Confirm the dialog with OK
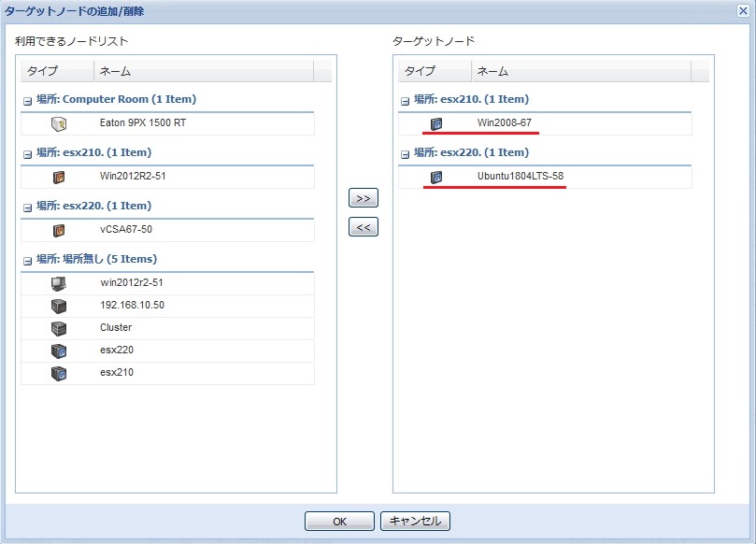The height and width of the screenshot is (544, 756). click(339, 522)
